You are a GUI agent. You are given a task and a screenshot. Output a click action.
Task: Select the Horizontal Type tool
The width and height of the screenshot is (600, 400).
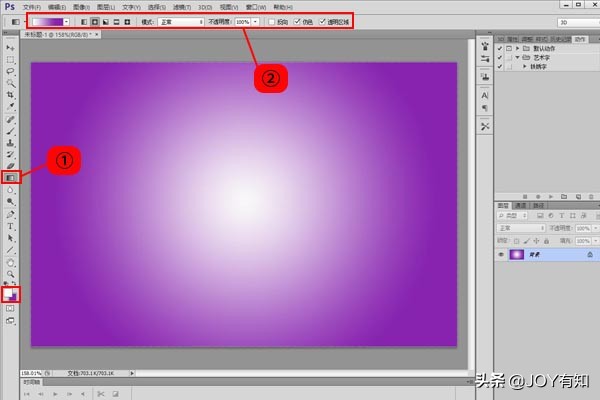pos(10,226)
